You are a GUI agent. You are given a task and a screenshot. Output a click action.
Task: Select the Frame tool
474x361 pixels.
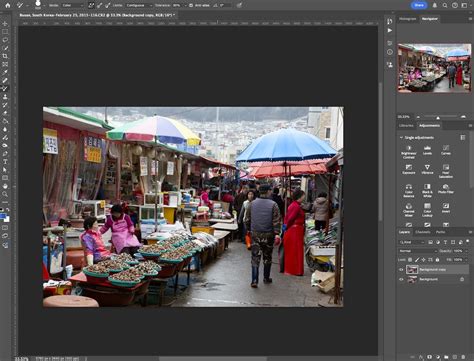coord(5,64)
